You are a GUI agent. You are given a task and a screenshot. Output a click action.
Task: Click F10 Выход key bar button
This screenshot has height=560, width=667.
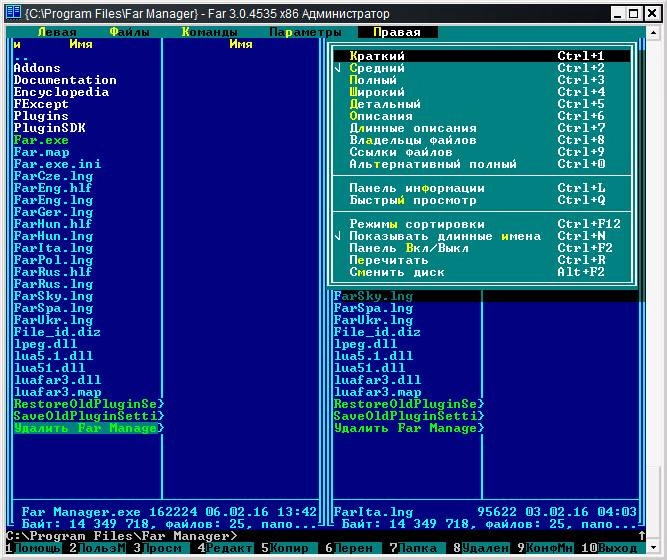pos(609,548)
